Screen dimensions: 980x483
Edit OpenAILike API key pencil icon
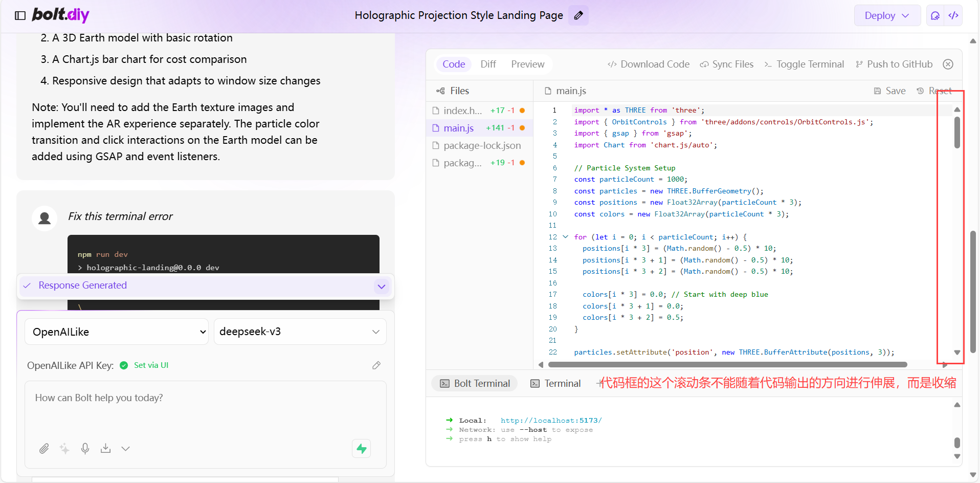coord(376,365)
